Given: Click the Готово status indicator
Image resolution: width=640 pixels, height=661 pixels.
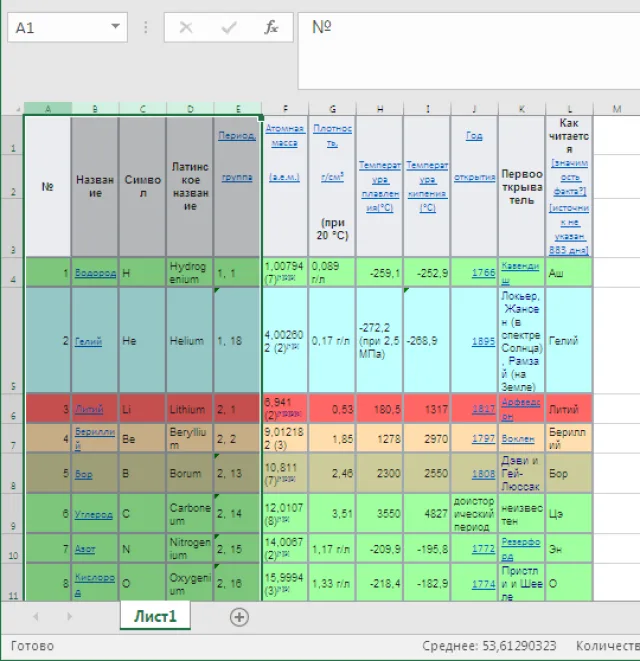Looking at the screenshot, I should (32, 646).
